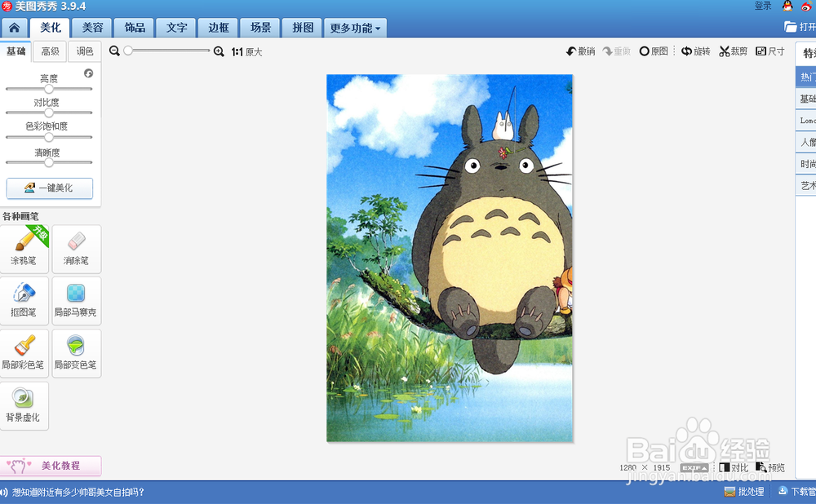Select the 局部彩色笔 color brush tool
Viewport: 816px width, 504px height.
pos(24,353)
